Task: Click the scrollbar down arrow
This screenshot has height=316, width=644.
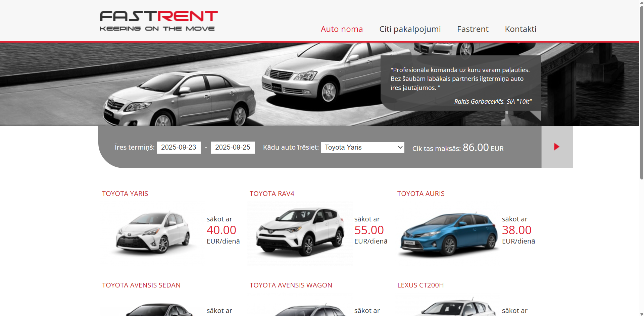Action: (x=641, y=314)
